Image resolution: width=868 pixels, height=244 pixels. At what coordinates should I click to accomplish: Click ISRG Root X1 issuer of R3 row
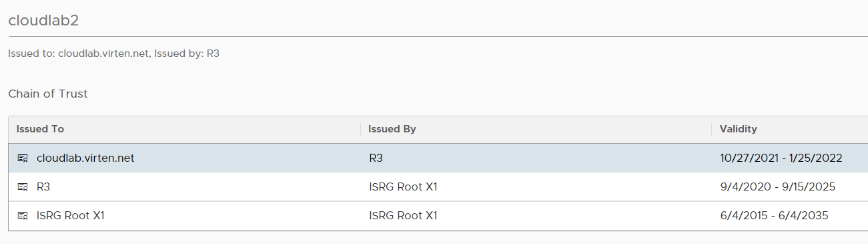(403, 187)
